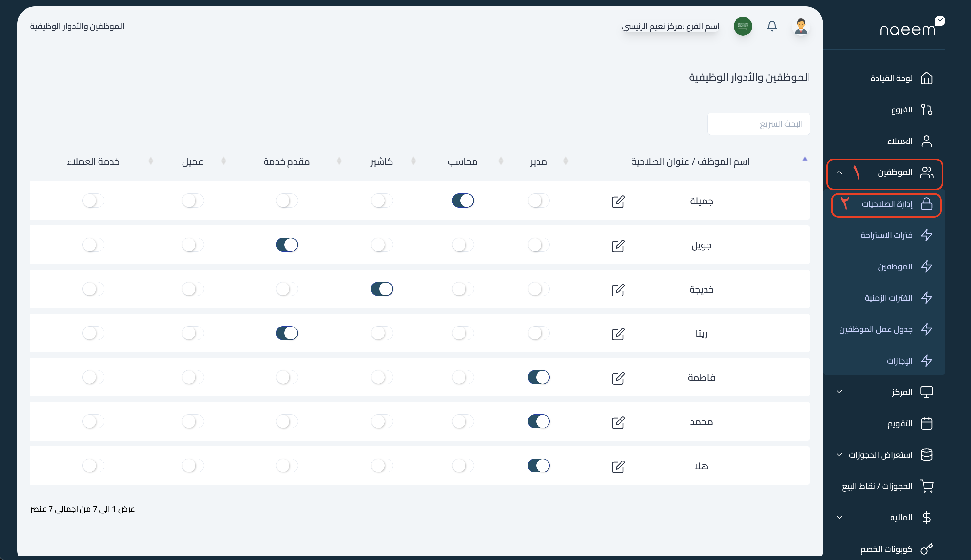Select the employee name فاطمة
This screenshot has width=971, height=560.
tap(701, 378)
